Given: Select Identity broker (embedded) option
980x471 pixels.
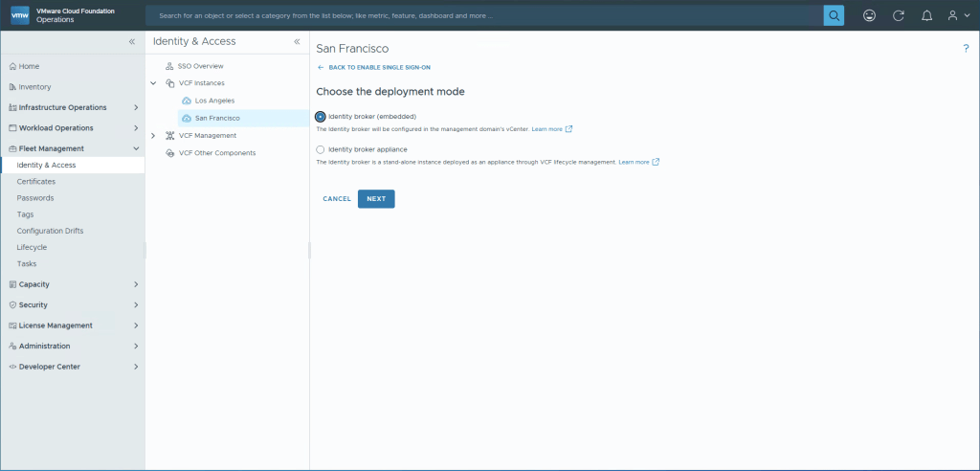Looking at the screenshot, I should point(321,117).
